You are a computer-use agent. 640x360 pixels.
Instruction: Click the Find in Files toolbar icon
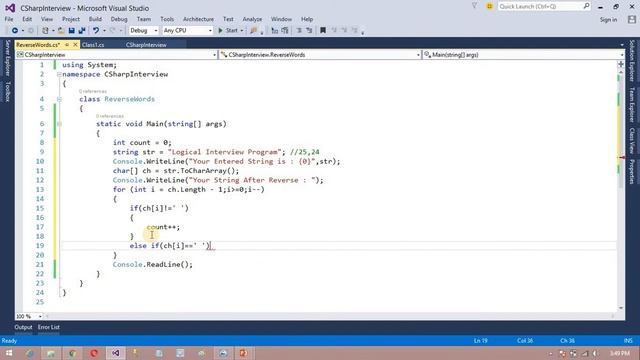(254, 31)
